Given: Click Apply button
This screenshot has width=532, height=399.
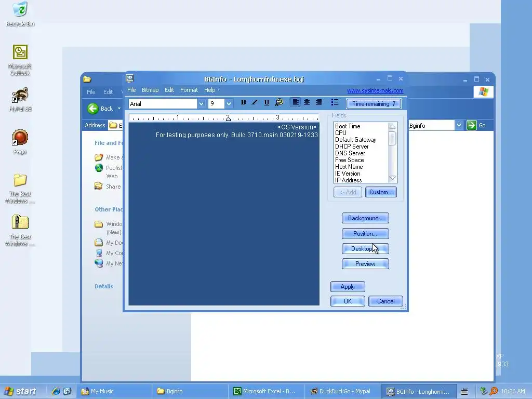Looking at the screenshot, I should [x=348, y=287].
